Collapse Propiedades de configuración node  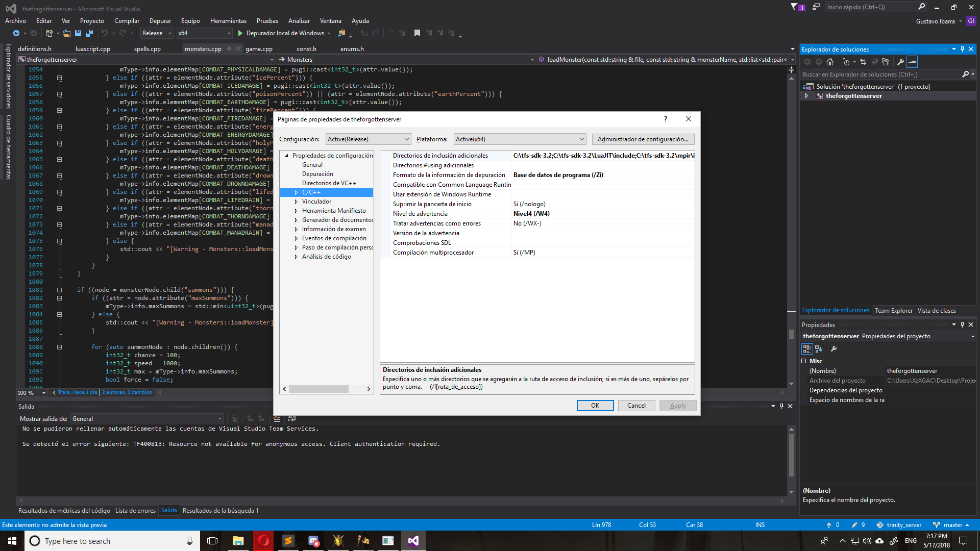pyautogui.click(x=286, y=156)
